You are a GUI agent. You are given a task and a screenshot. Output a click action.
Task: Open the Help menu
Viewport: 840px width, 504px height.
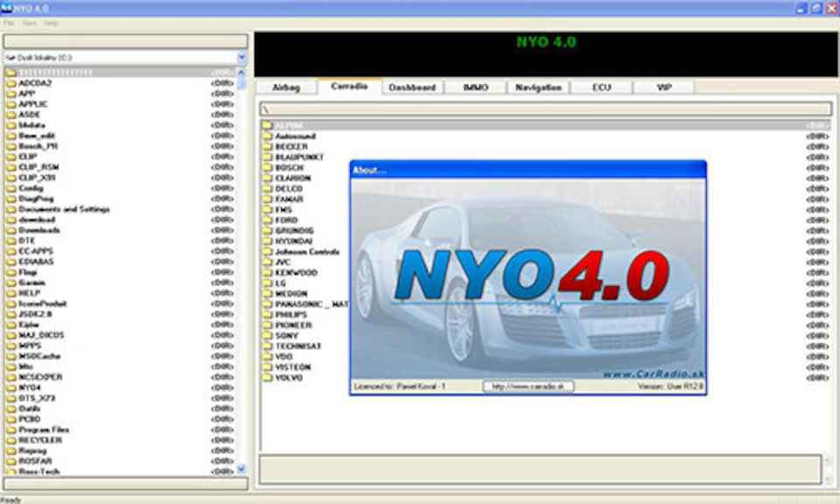point(51,24)
